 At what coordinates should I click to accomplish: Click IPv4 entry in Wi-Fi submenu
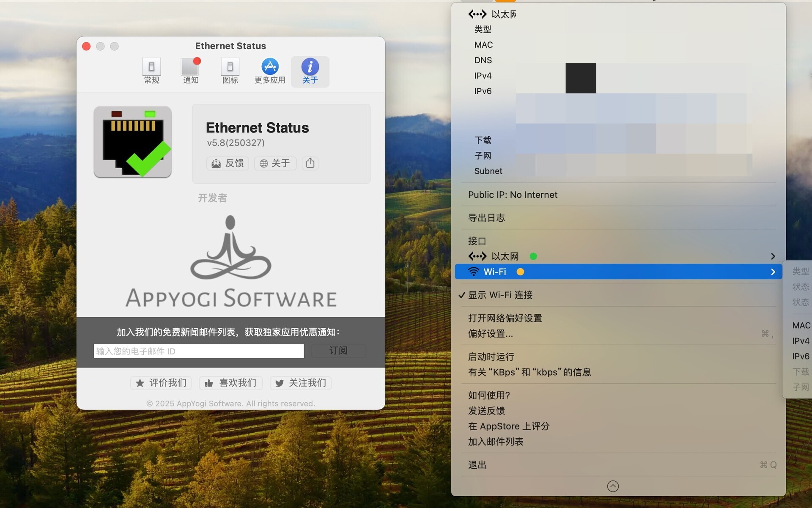tap(801, 341)
